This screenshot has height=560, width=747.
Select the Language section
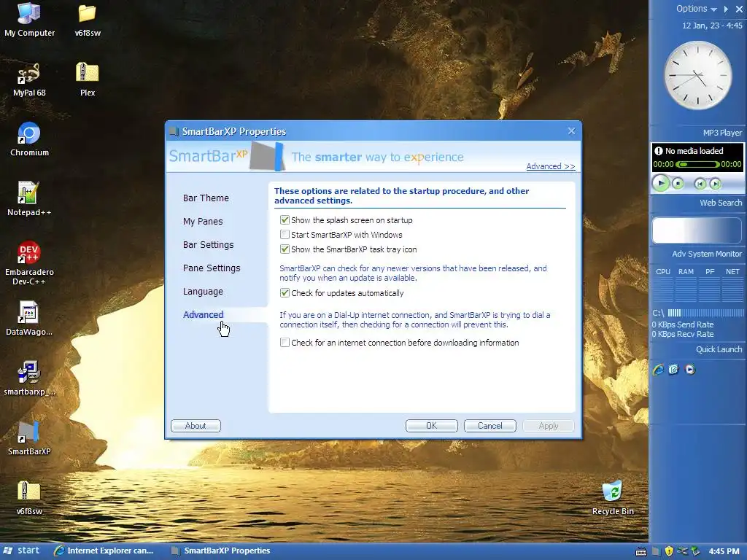coord(203,292)
